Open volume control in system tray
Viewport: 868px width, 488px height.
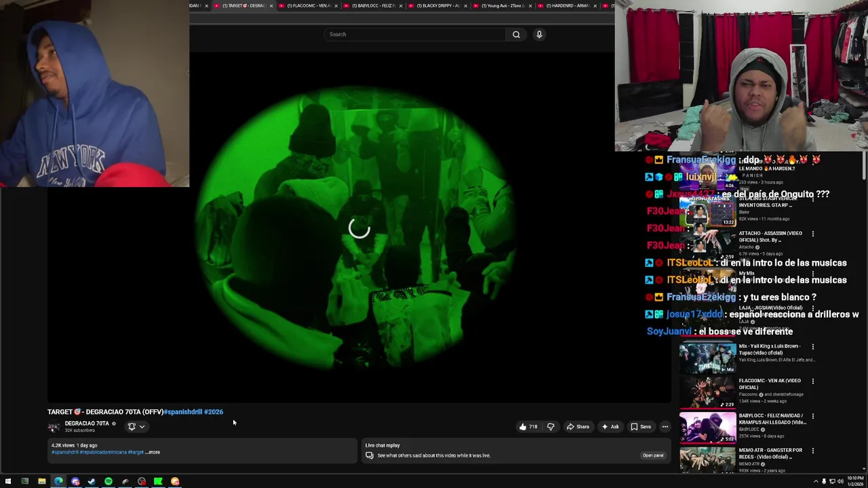[840, 481]
